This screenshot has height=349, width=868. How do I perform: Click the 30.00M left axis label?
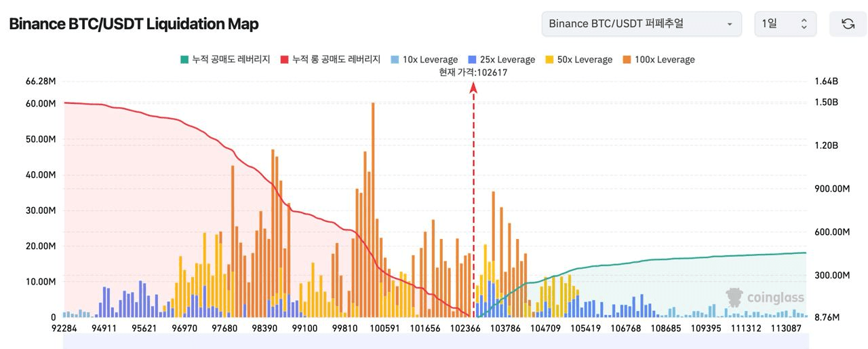coord(41,210)
